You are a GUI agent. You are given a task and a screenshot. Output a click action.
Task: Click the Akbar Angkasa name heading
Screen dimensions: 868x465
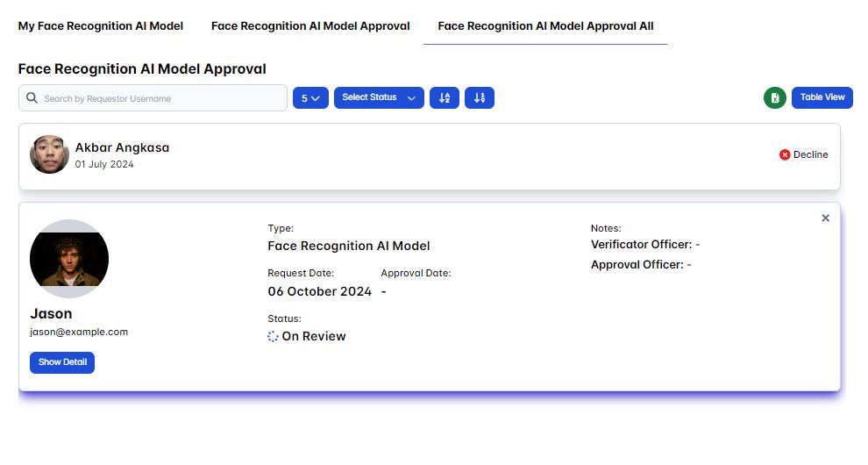[x=122, y=147]
